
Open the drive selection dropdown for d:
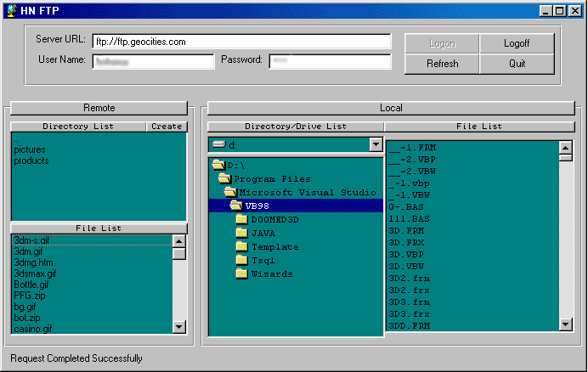(x=376, y=145)
